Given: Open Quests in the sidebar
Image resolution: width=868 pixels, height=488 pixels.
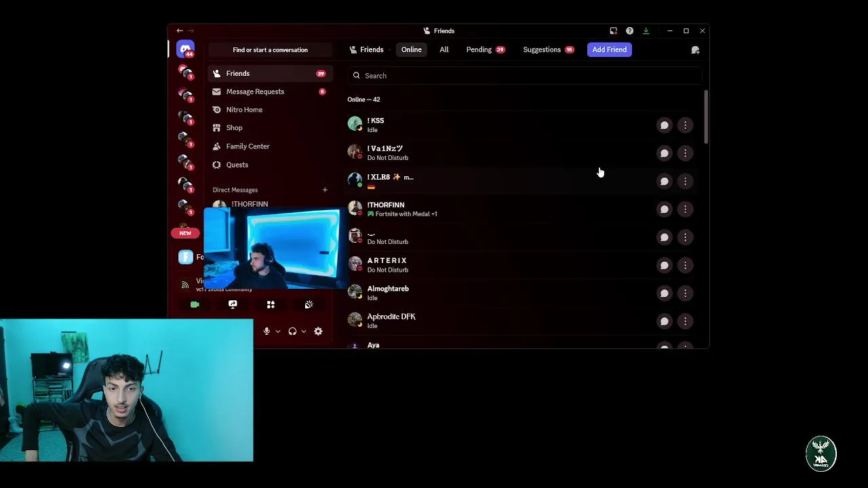Looking at the screenshot, I should [269, 165].
